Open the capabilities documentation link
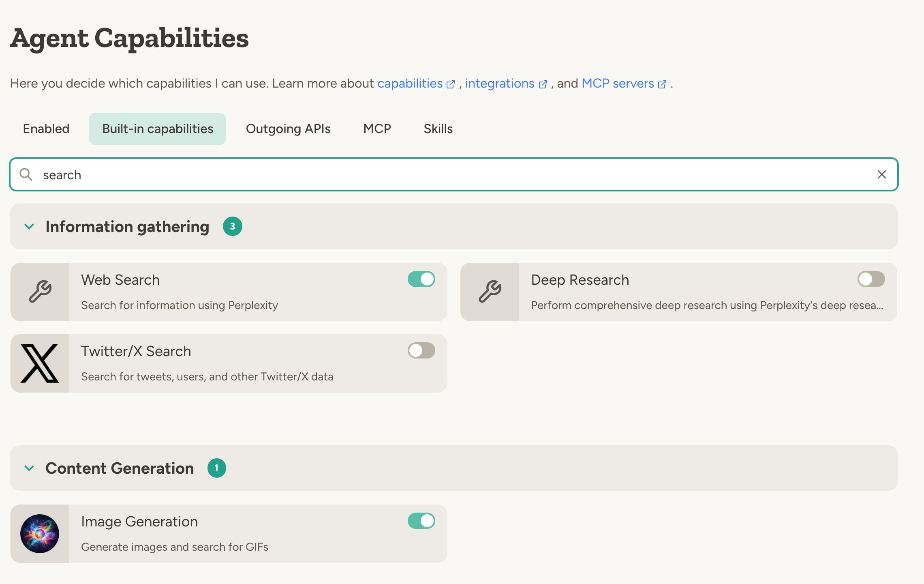924x584 pixels. click(410, 83)
